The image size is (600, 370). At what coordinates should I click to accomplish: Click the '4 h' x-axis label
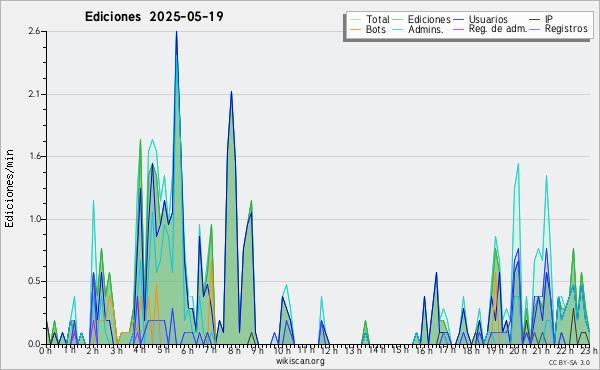coord(140,350)
